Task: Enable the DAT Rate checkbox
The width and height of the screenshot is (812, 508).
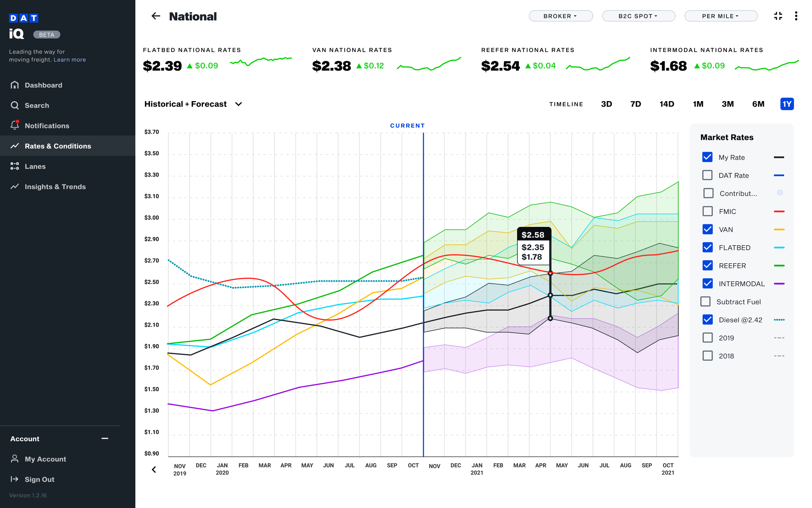Action: 707,175
